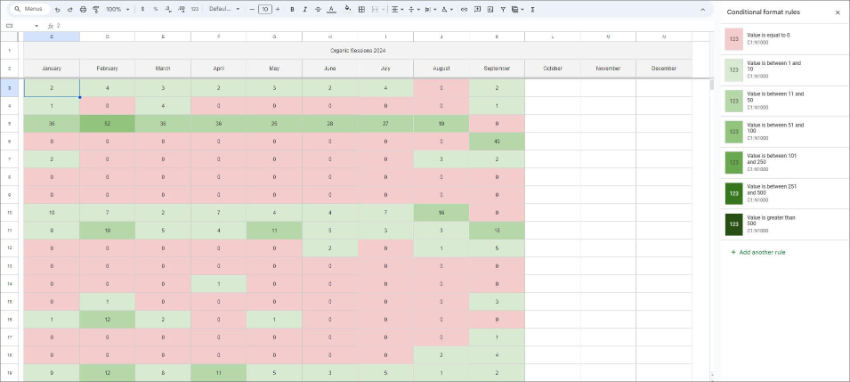Toggle italic formatting
850x382 pixels.
[x=305, y=10]
